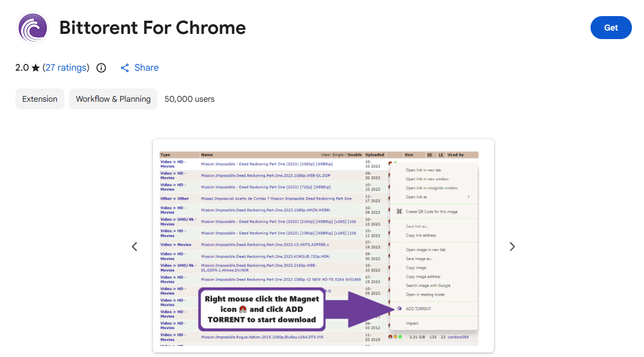
Task: Click magnet icon in Rogue Nation row
Action: pyautogui.click(x=391, y=337)
